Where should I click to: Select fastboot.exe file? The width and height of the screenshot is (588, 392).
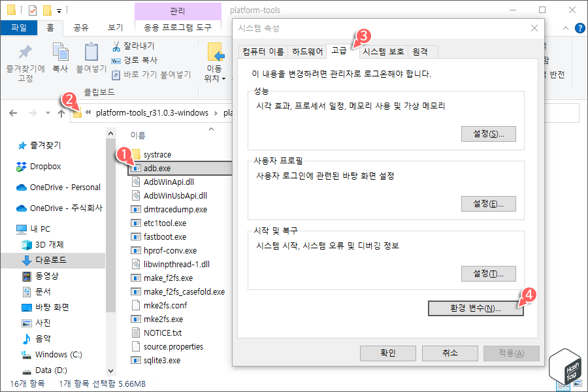[158, 237]
